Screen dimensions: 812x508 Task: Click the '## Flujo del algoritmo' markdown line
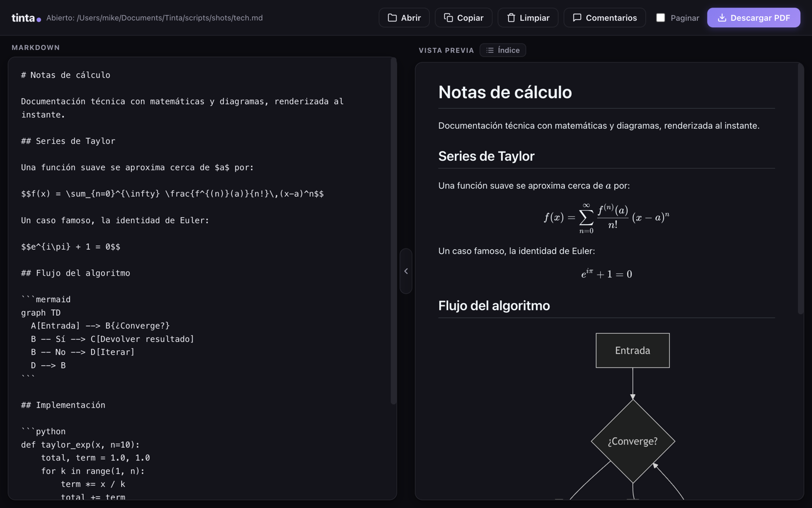(75, 273)
